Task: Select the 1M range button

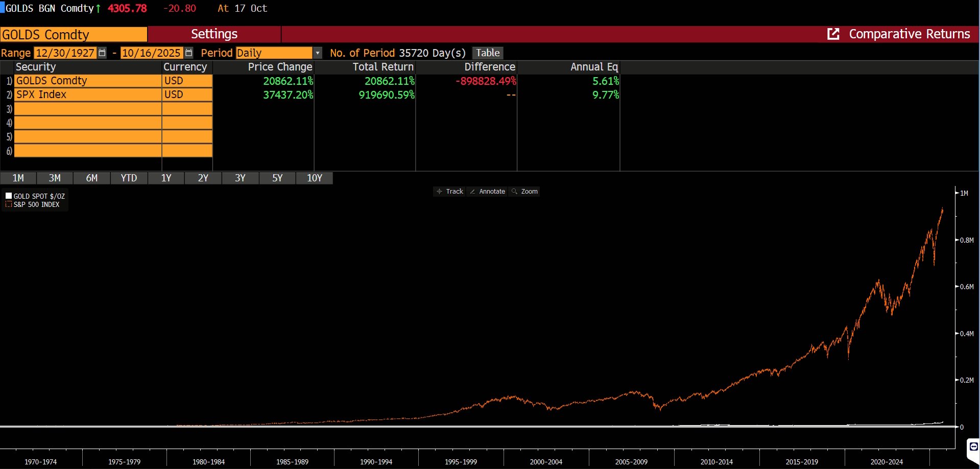Action: point(18,178)
